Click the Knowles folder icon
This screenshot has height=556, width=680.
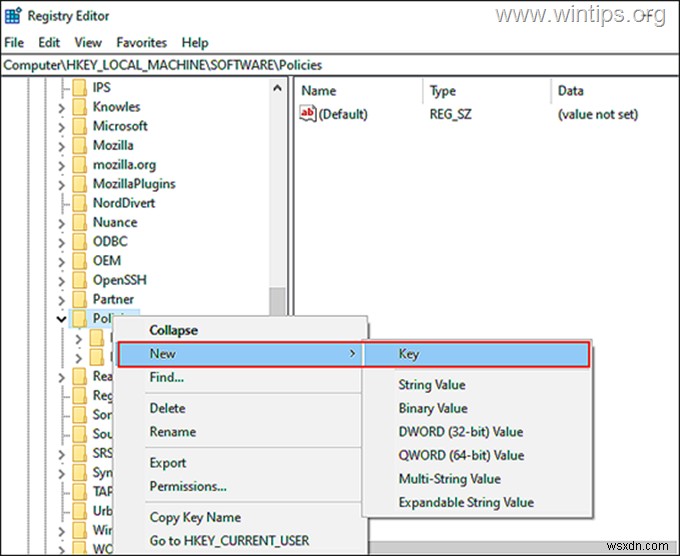tap(80, 107)
